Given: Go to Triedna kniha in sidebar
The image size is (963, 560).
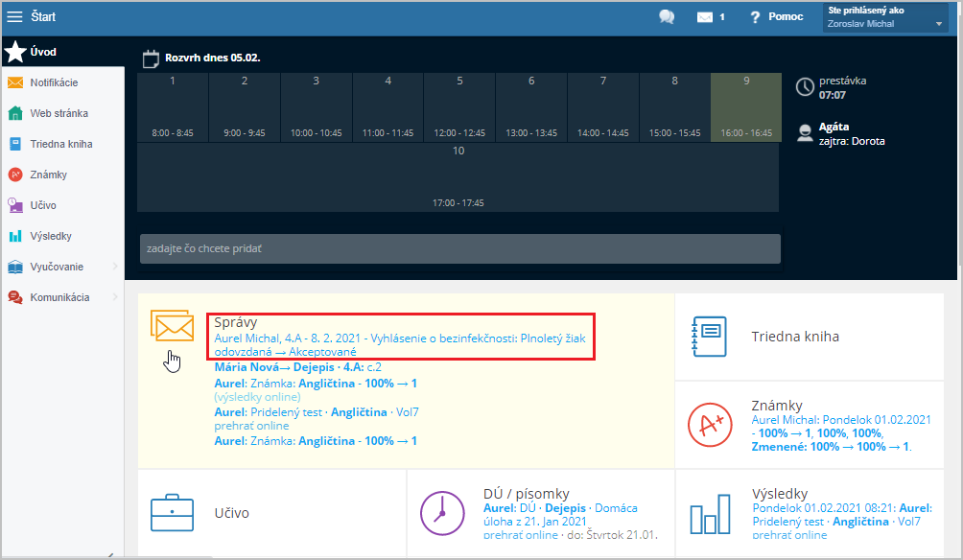Looking at the screenshot, I should click(x=62, y=144).
